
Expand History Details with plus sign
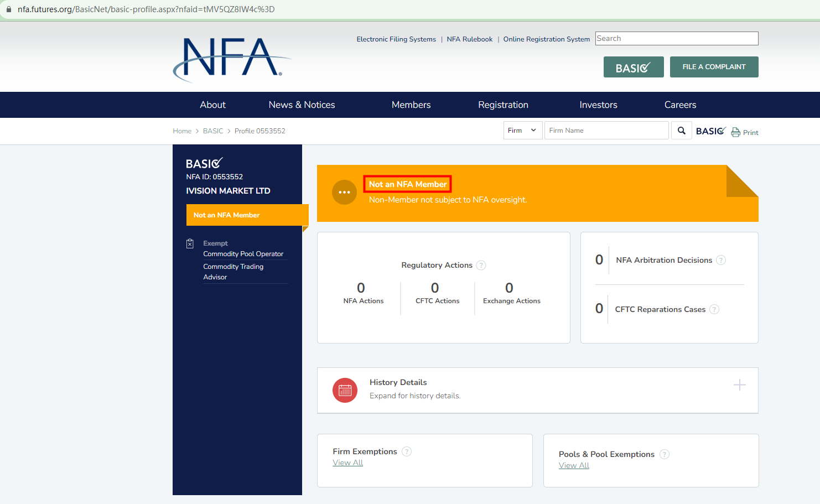739,385
